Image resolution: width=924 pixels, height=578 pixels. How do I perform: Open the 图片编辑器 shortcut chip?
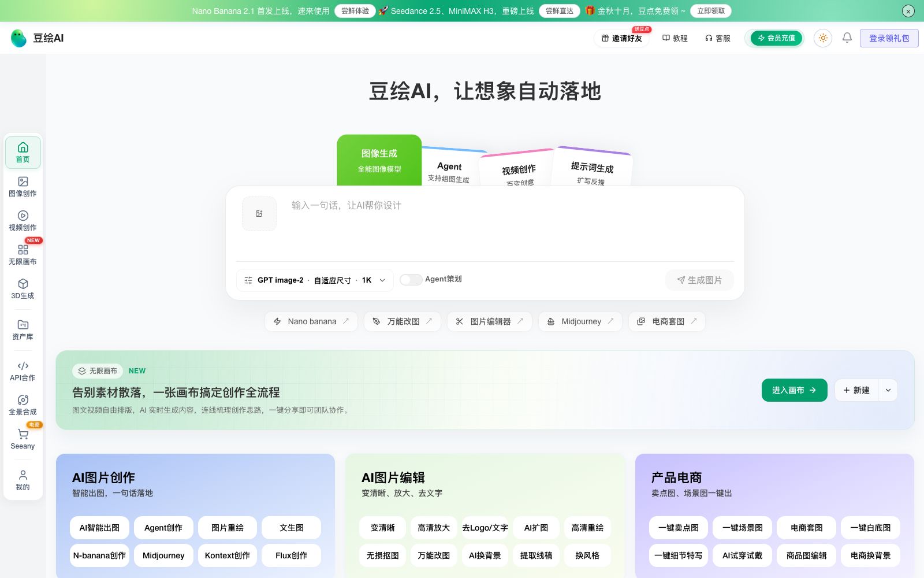pos(490,321)
